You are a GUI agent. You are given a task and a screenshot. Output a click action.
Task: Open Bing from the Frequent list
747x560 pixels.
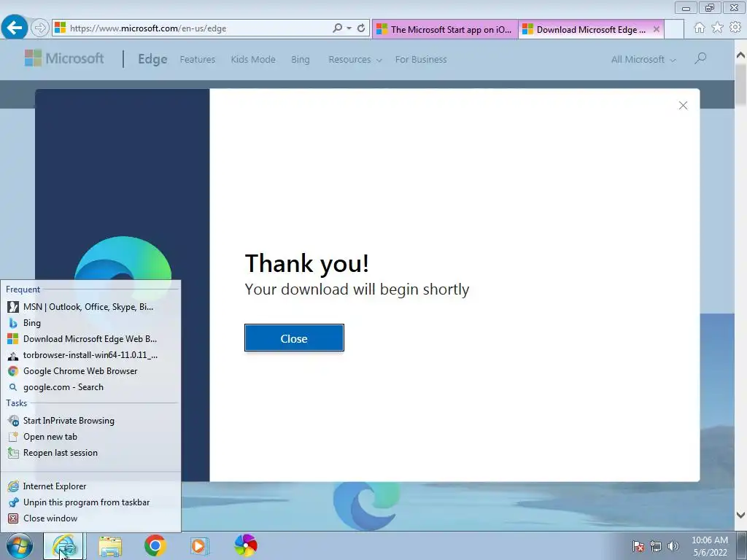tap(90, 323)
